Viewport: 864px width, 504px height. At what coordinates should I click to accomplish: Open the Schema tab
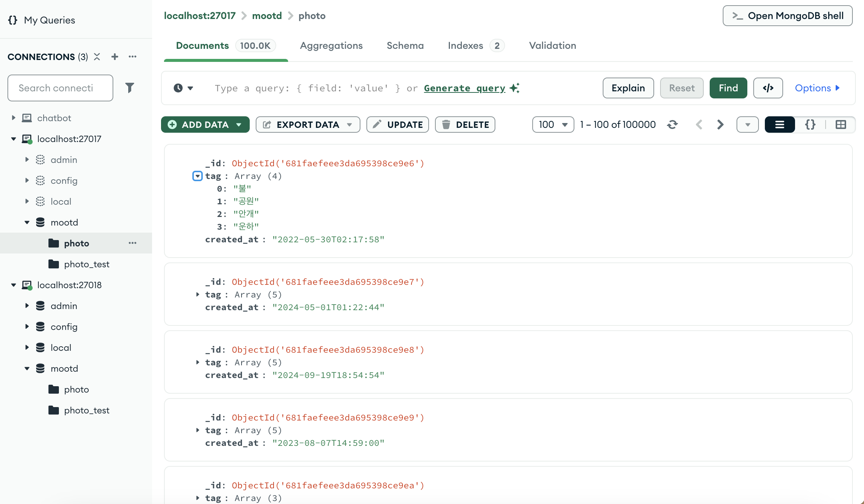(x=405, y=45)
